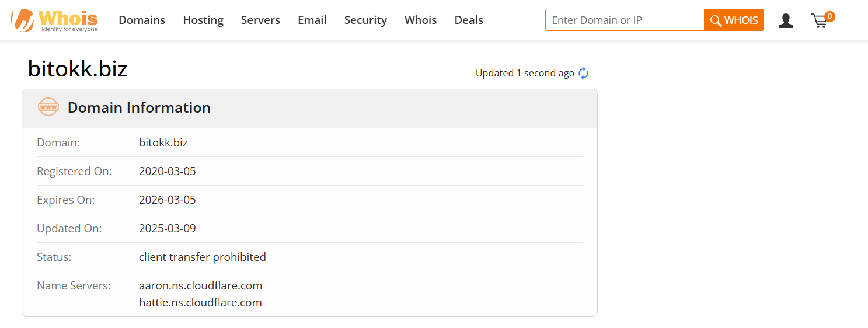868x328 pixels.
Task: Click the refresh arrows icon
Action: (584, 74)
